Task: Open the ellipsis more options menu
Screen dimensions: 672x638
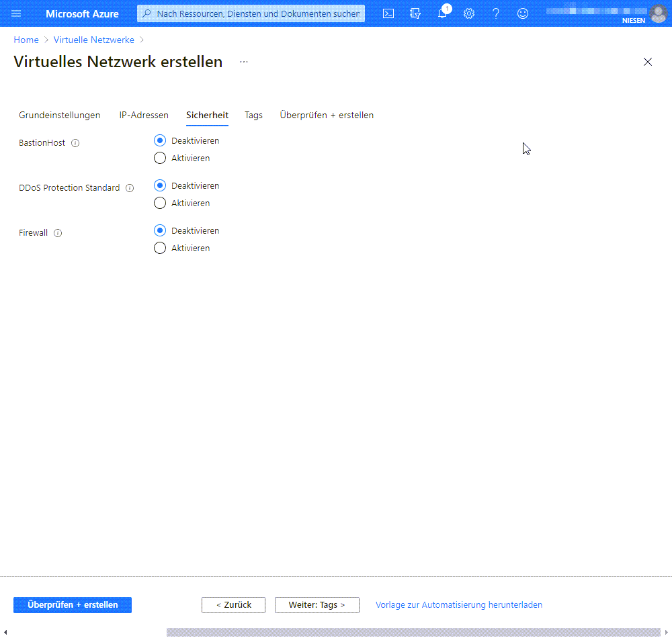Action: click(244, 62)
